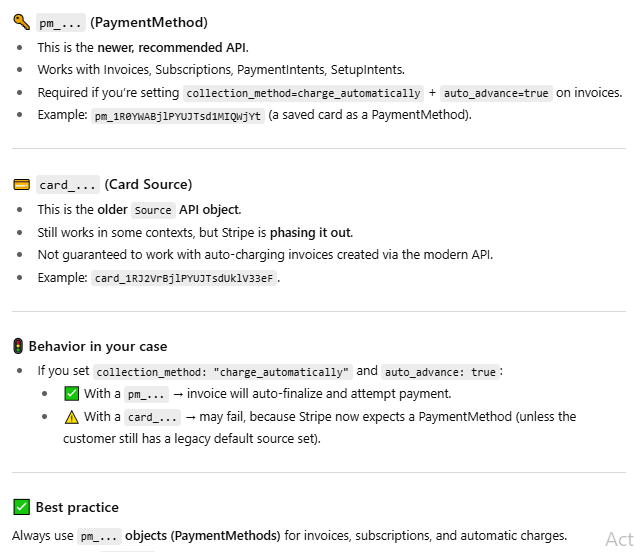This screenshot has height=552, width=634.
Task: Click the traffic light emoji next to Behavior
Action: click(18, 347)
